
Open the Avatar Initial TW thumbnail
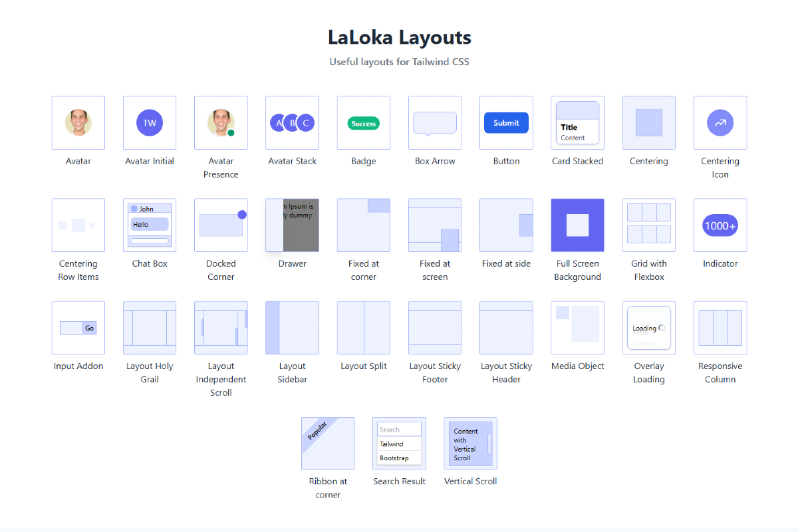150,122
